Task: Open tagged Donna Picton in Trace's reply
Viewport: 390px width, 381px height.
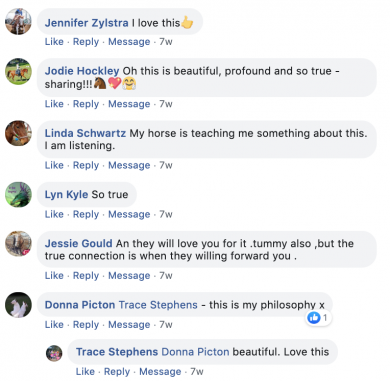Action: pos(195,352)
